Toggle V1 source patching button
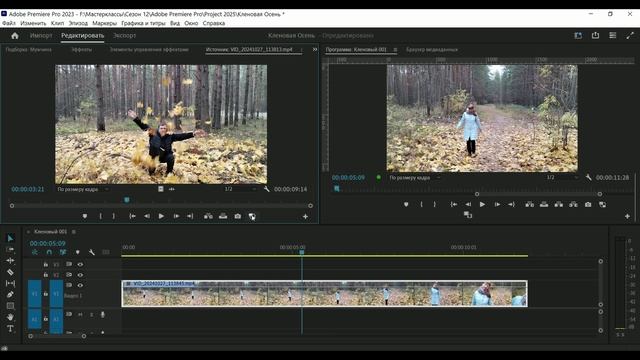The height and width of the screenshot is (360, 640). (x=35, y=293)
